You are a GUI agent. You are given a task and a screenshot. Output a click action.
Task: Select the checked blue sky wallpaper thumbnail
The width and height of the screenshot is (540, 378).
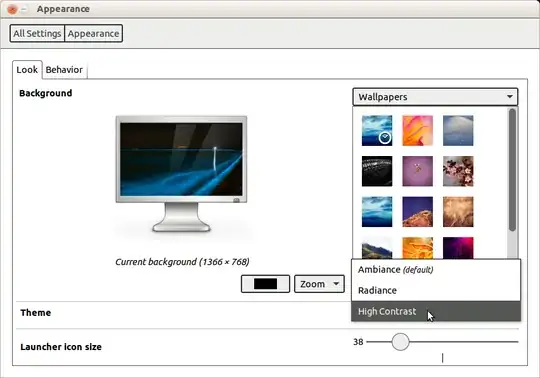point(377,130)
